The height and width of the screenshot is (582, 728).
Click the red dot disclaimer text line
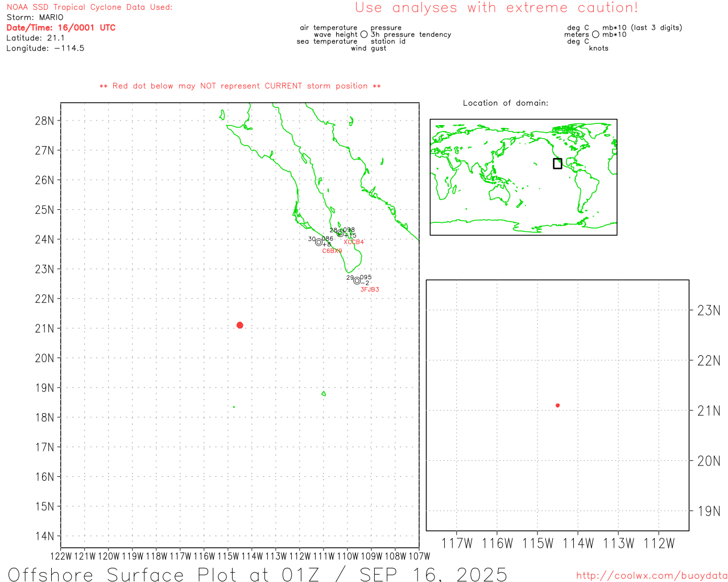(240, 86)
